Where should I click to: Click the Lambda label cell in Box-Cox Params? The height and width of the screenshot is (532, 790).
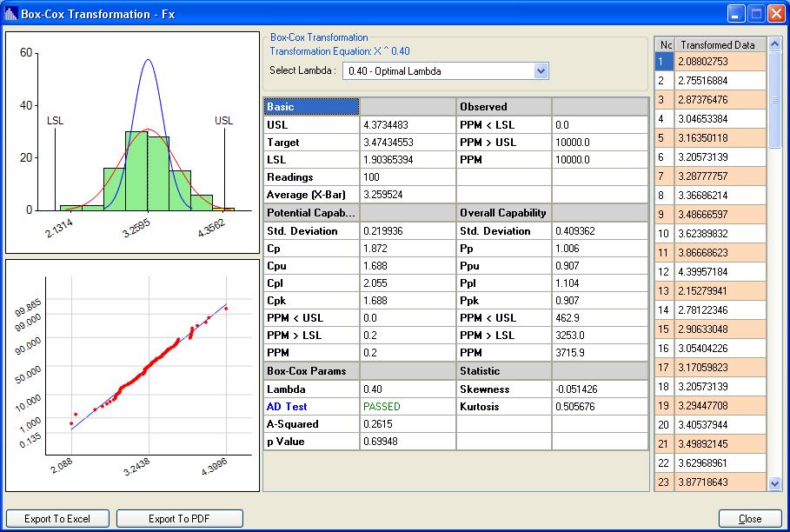311,389
